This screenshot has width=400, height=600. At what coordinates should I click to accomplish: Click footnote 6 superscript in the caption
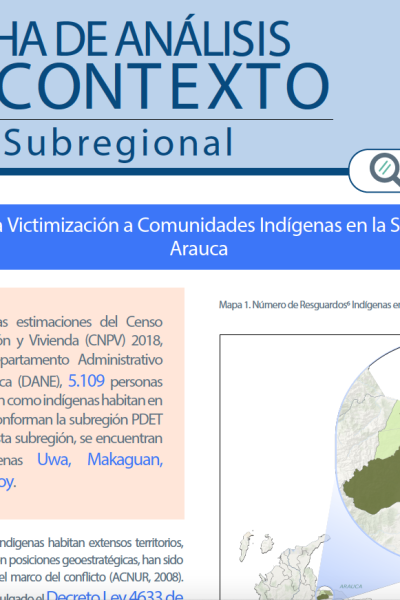click(348, 303)
